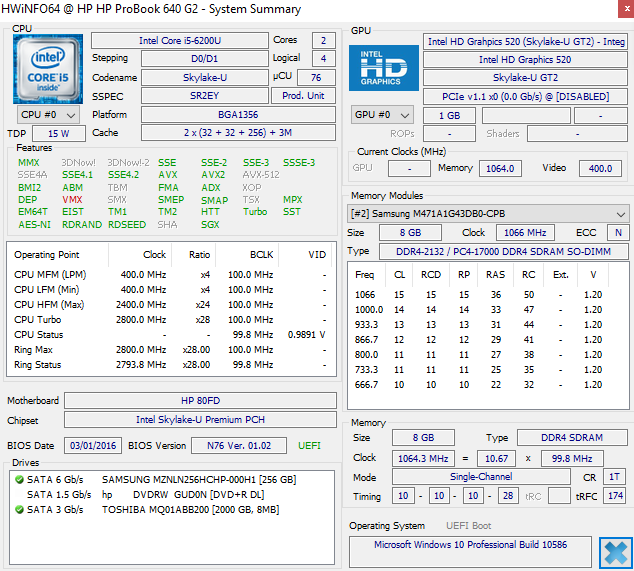The height and width of the screenshot is (571, 634).
Task: Click the BIOS Date 03/01/2016 field
Action: [93, 446]
